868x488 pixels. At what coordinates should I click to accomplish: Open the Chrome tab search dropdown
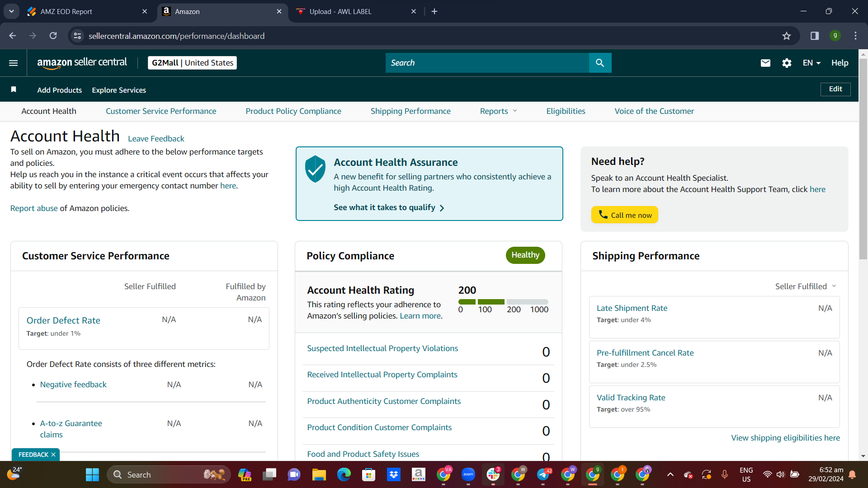click(11, 11)
